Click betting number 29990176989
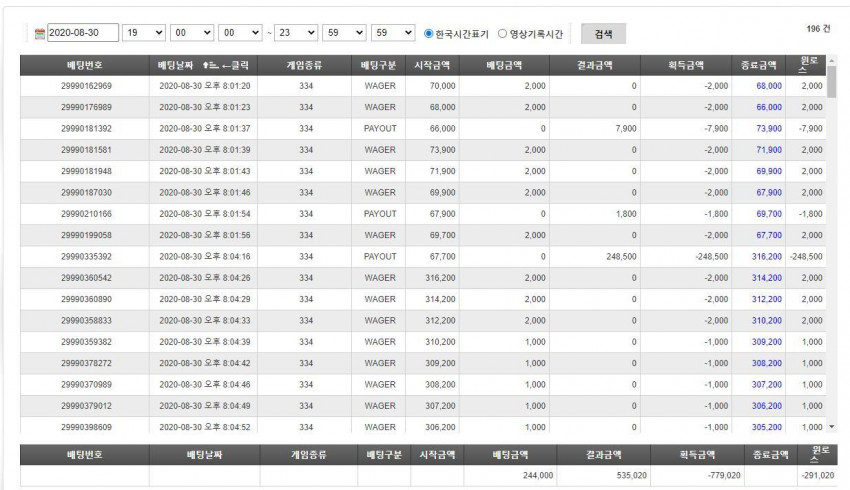The width and height of the screenshot is (850, 490). click(x=86, y=107)
